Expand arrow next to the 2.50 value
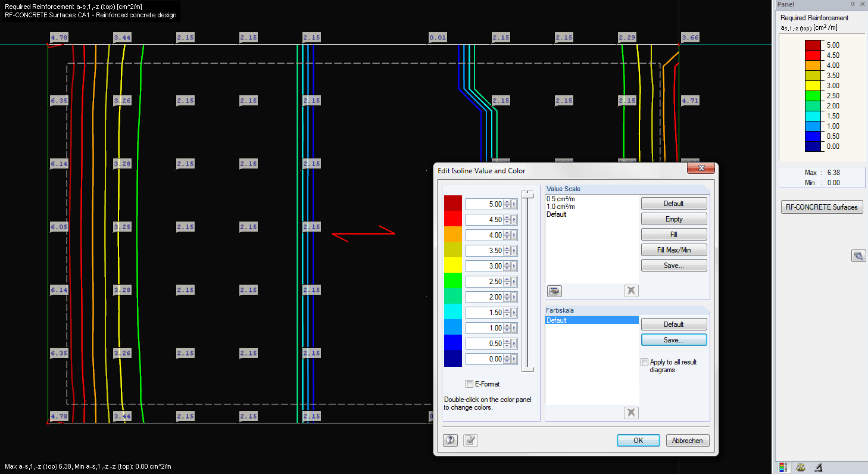 [514, 282]
